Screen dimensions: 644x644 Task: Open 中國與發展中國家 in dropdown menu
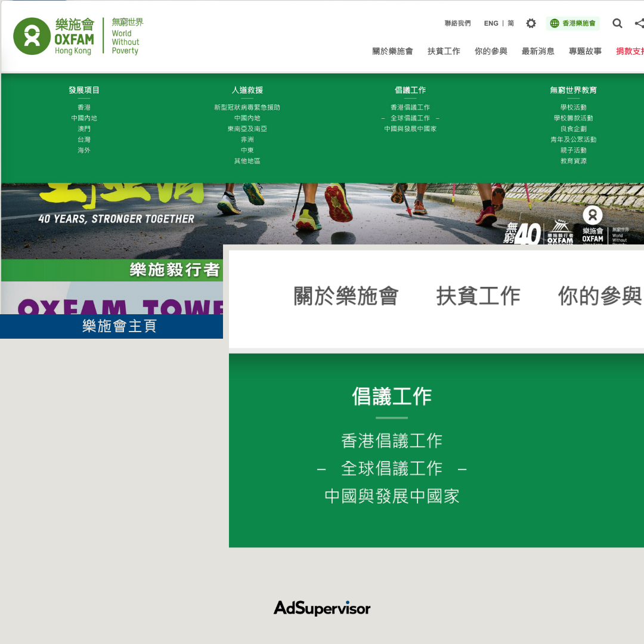point(410,129)
